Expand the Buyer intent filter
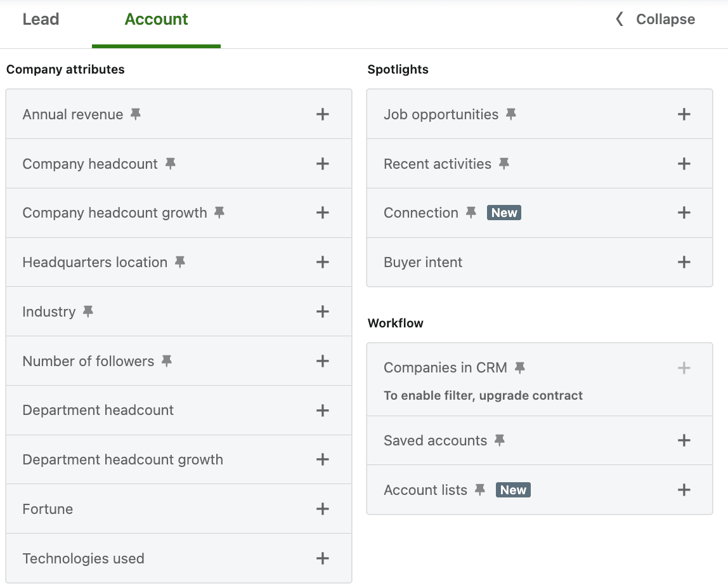Viewport: 728px width, 585px height. click(684, 261)
